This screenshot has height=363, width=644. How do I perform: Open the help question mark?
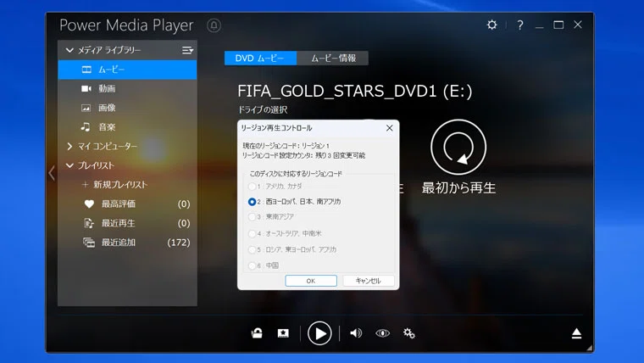point(520,25)
